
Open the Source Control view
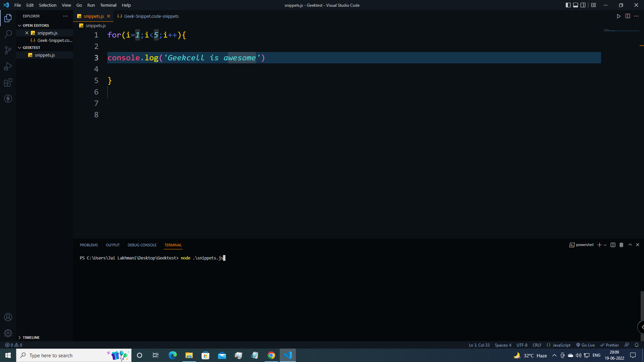tap(8, 50)
